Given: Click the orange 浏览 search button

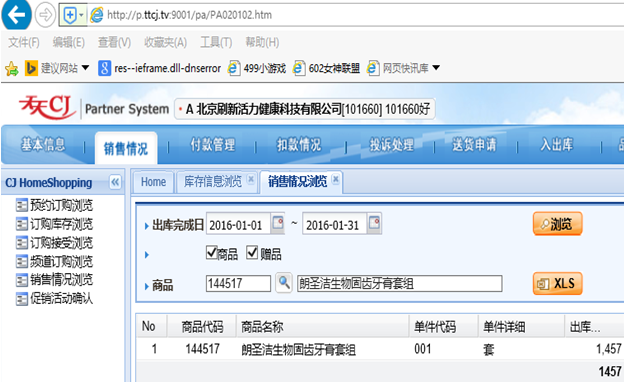Looking at the screenshot, I should 558,224.
